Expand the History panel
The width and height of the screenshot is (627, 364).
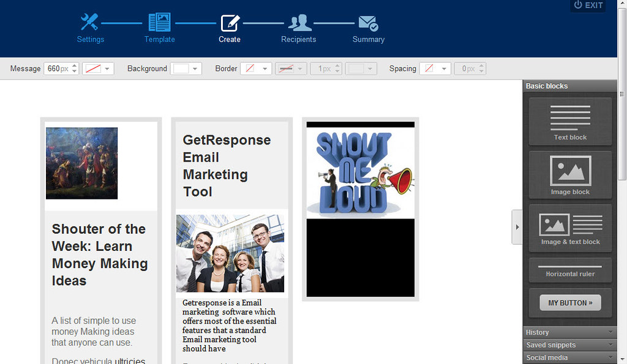tap(570, 332)
